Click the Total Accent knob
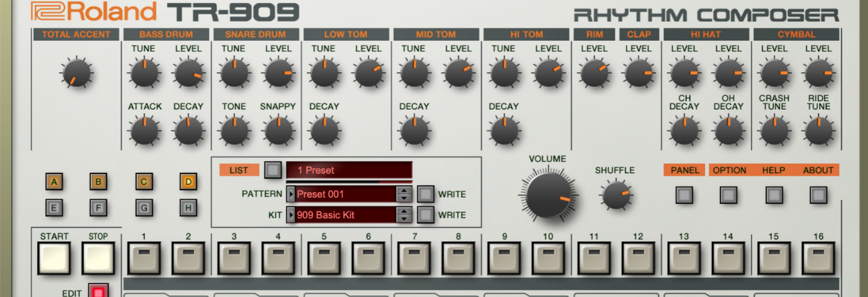 [77, 73]
